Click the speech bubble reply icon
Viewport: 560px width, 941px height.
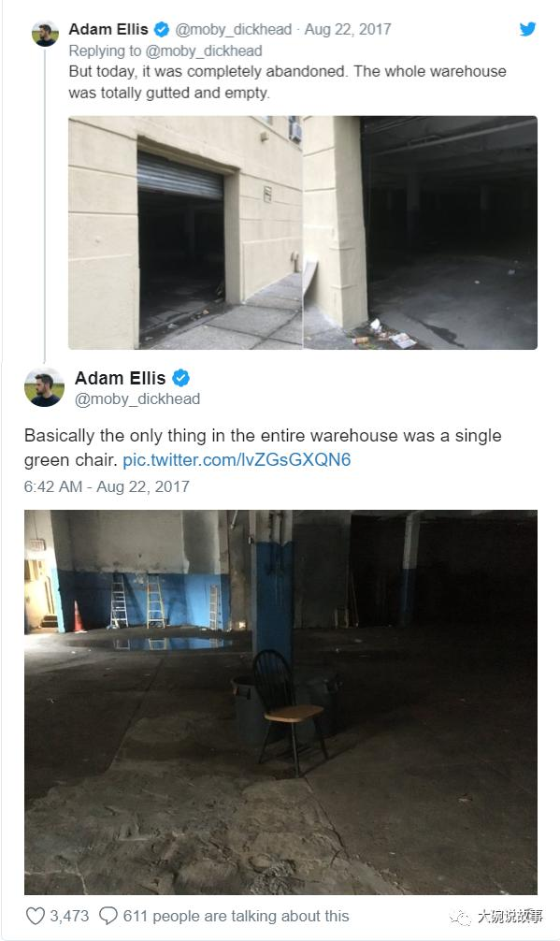(108, 916)
